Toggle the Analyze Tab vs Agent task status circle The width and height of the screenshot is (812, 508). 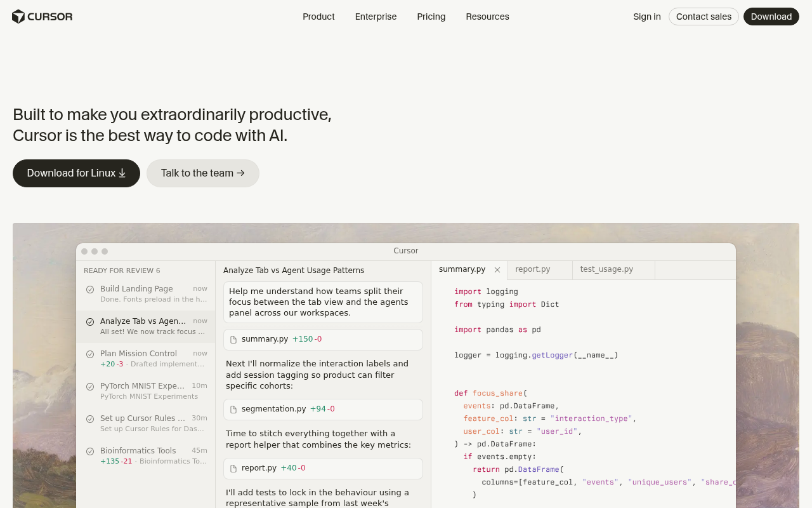89,322
